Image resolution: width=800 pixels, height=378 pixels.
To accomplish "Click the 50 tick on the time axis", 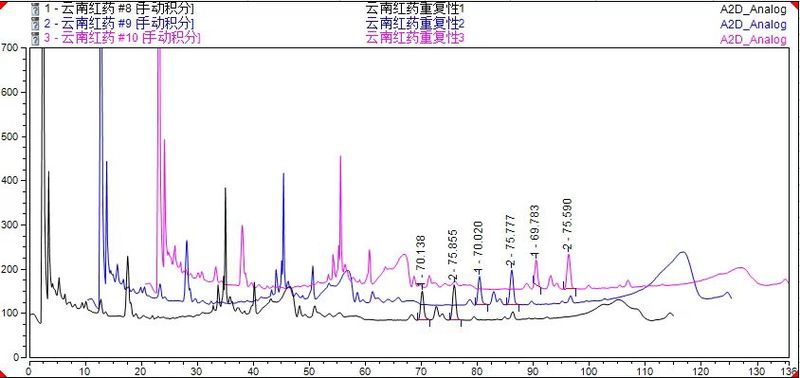I will click(x=309, y=372).
